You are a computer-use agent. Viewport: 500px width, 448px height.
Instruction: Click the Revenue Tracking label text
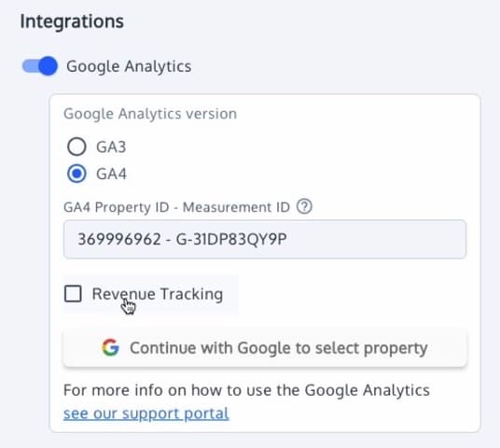pyautogui.click(x=158, y=294)
